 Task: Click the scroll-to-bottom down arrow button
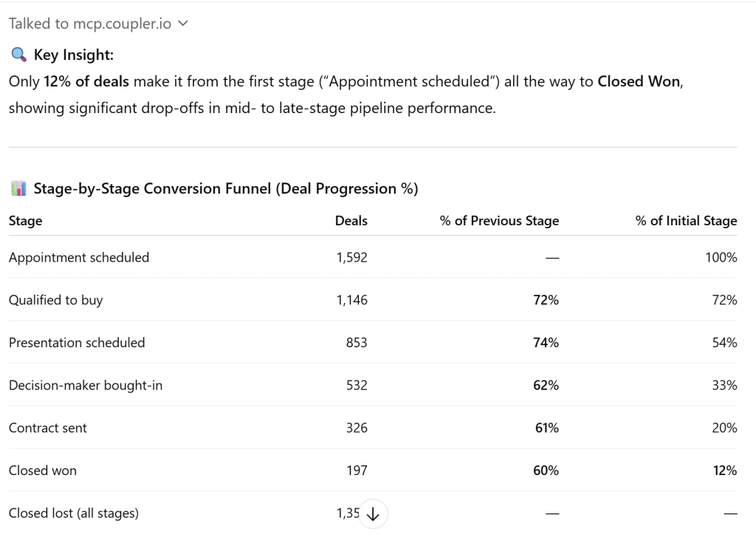374,514
